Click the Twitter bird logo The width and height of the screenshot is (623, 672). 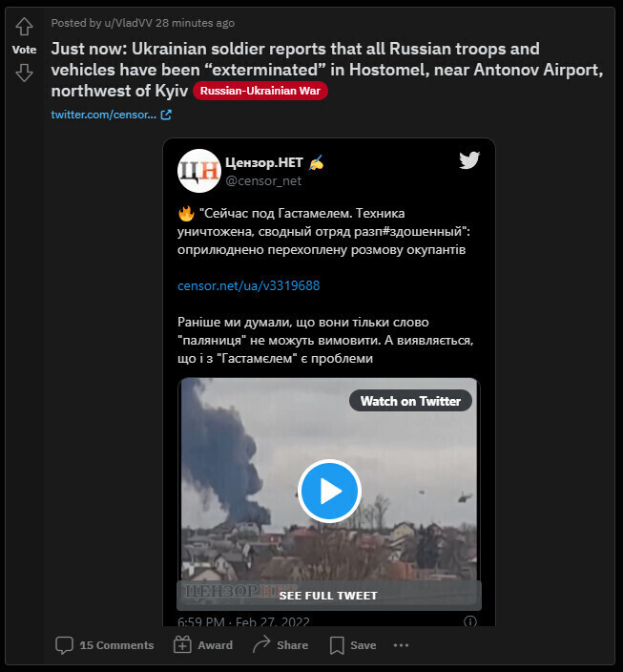468,160
